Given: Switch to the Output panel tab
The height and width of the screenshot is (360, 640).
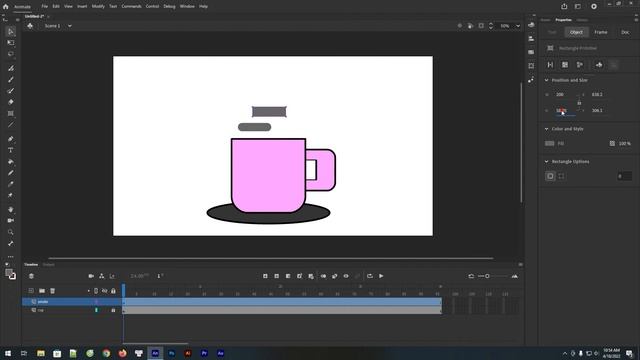Looking at the screenshot, I should point(48,264).
